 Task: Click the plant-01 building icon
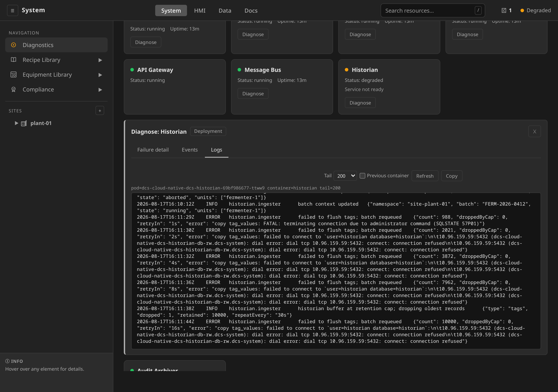pyautogui.click(x=24, y=123)
